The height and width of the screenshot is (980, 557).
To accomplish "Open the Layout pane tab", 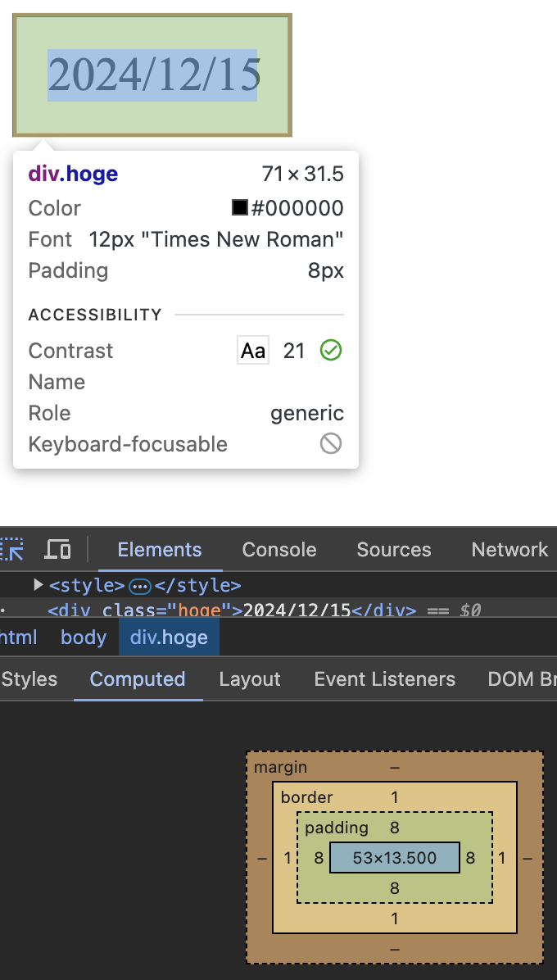I will click(x=250, y=679).
